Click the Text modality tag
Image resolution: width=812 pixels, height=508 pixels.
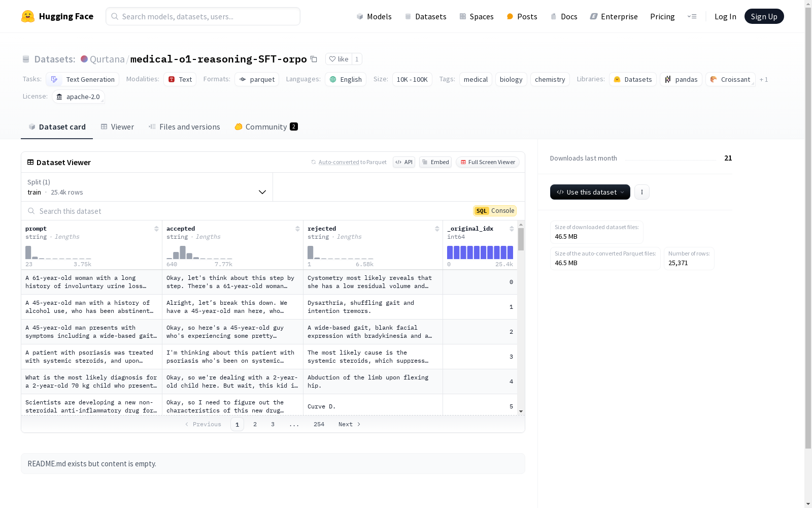click(180, 79)
